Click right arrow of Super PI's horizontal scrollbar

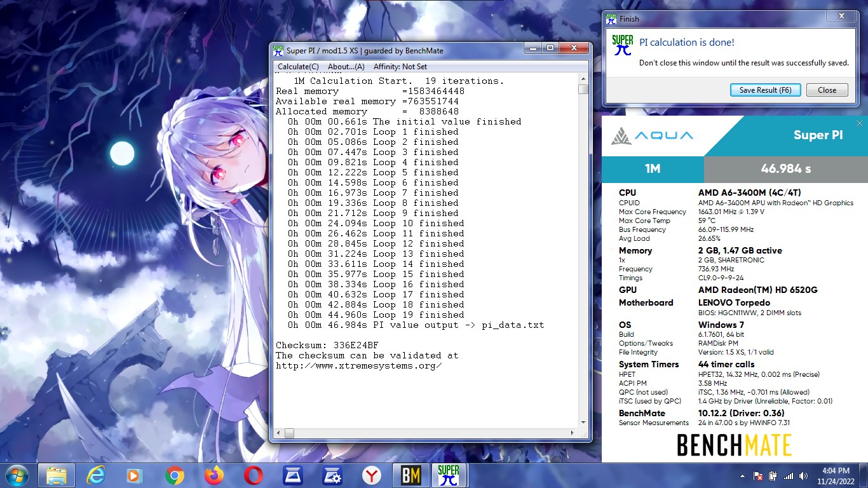(573, 433)
